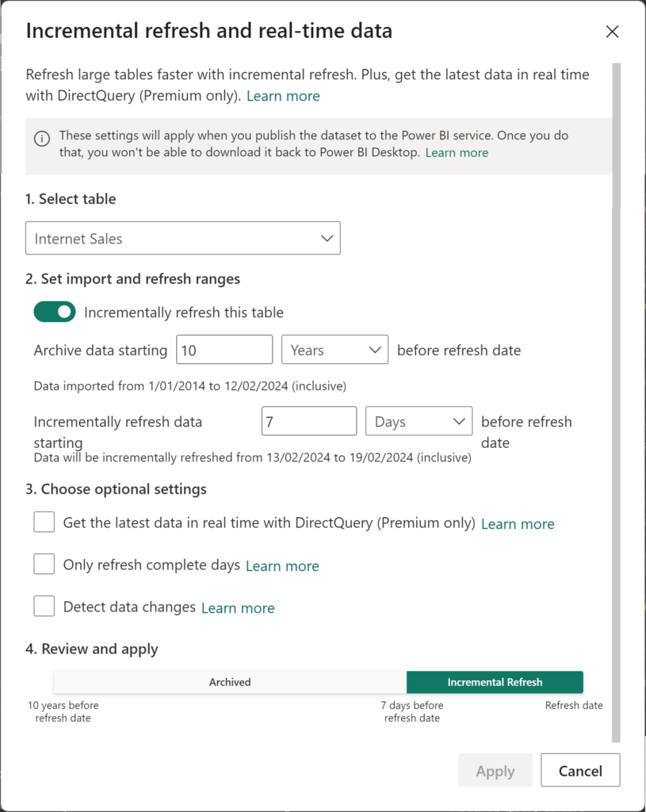646x812 pixels.
Task: Enable "Detect data changes"
Action: pyautogui.click(x=44, y=606)
